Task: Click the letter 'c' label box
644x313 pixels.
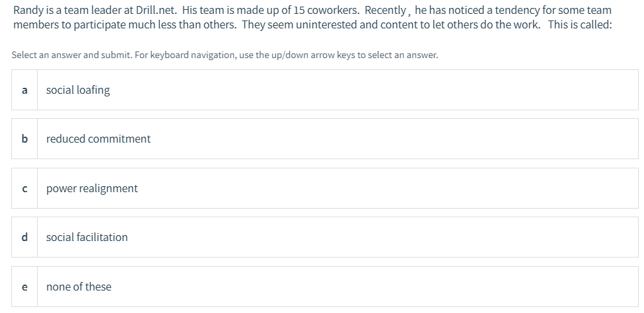Action: [x=24, y=188]
